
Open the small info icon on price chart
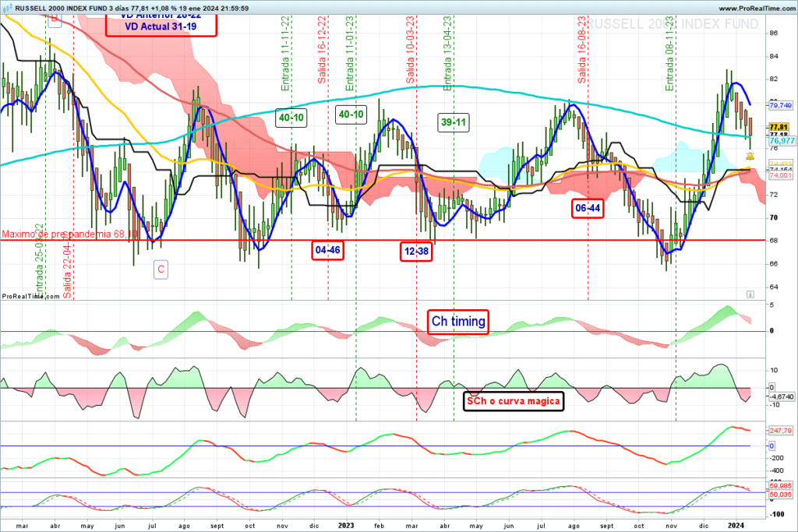coord(750,294)
